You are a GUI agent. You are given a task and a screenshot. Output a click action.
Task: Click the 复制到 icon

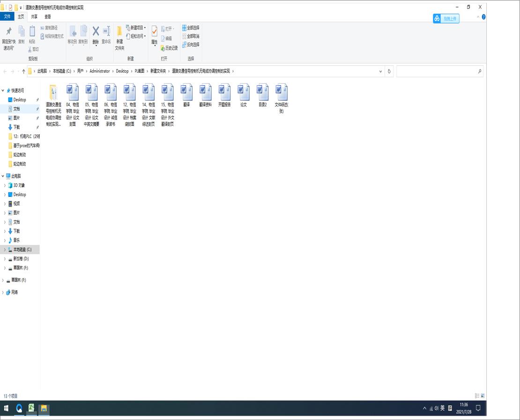coord(83,31)
